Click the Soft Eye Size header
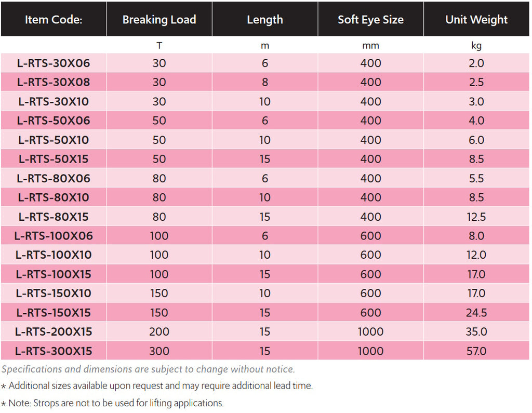Viewport: 532px width, 413px height. coord(370,20)
